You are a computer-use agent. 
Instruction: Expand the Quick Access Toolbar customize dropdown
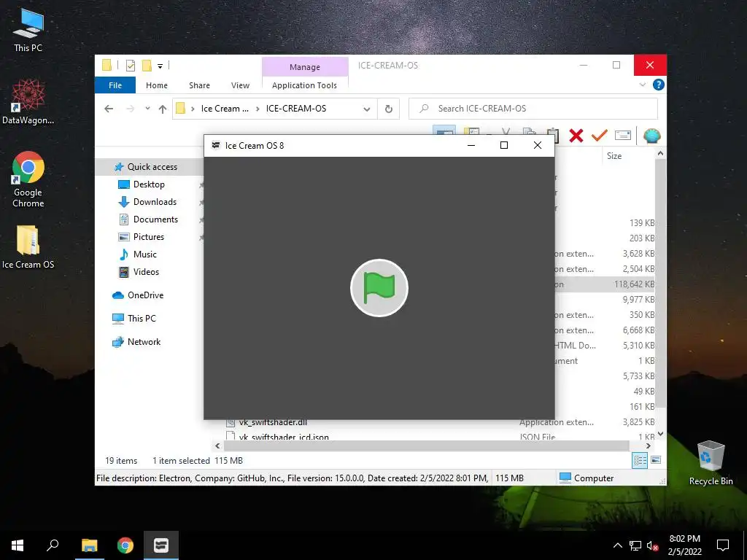tap(160, 66)
